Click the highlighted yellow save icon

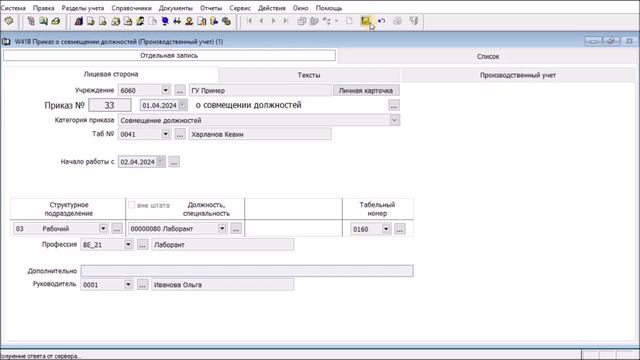[x=365, y=21]
